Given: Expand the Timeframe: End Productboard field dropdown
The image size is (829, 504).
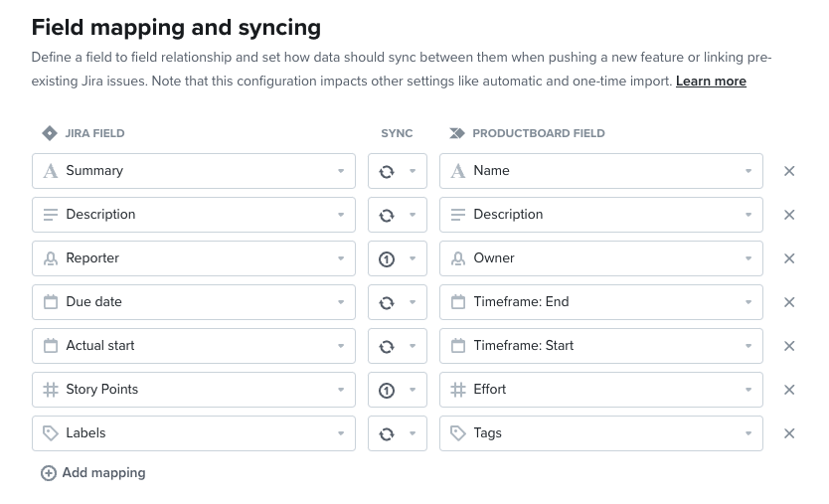Looking at the screenshot, I should pos(601,302).
